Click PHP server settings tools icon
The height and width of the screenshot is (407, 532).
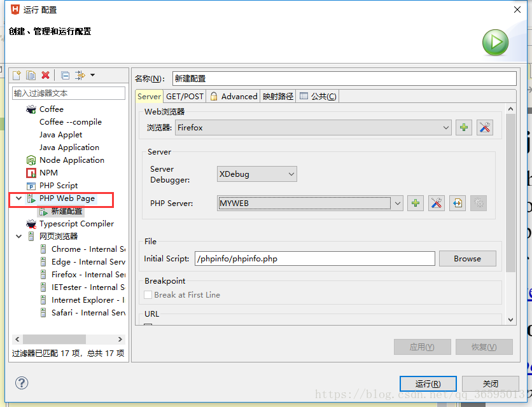tap(437, 203)
